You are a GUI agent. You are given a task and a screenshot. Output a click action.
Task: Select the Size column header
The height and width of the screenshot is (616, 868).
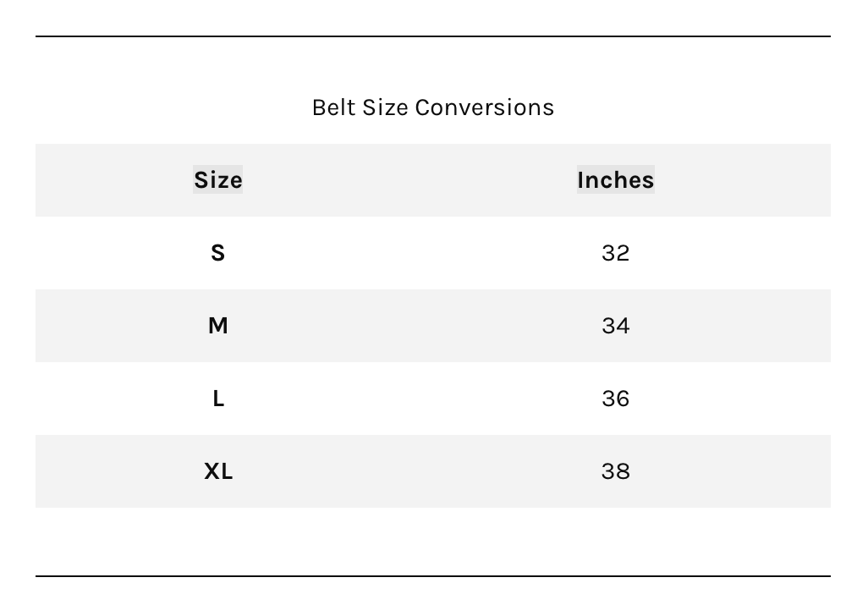pyautogui.click(x=217, y=180)
